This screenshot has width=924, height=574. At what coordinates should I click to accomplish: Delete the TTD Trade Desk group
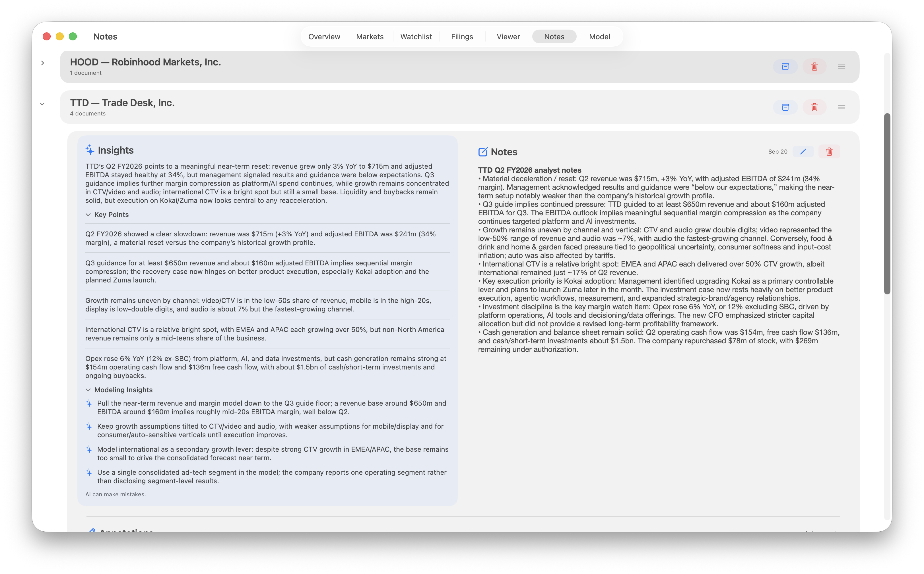coord(814,107)
